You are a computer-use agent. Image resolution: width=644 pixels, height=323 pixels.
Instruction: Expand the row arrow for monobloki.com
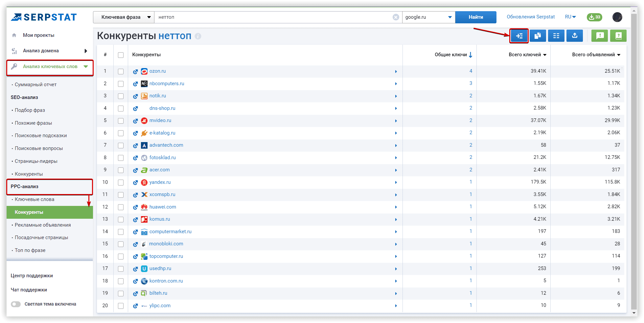tap(396, 244)
